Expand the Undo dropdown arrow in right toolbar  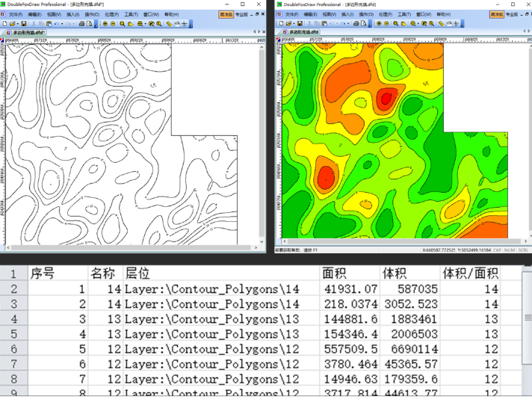(x=338, y=24)
